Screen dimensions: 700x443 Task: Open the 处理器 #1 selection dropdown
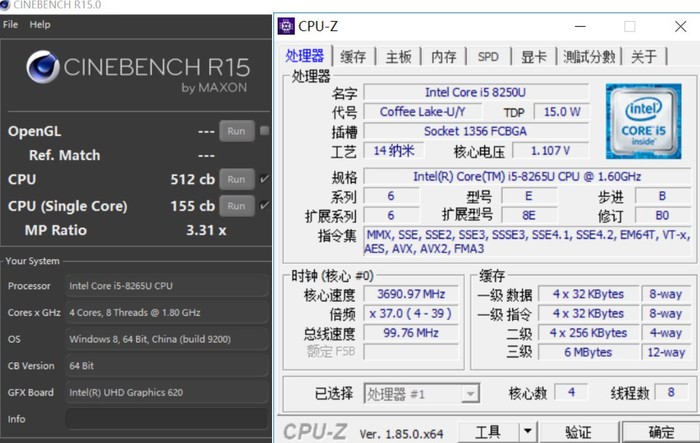coord(422,394)
